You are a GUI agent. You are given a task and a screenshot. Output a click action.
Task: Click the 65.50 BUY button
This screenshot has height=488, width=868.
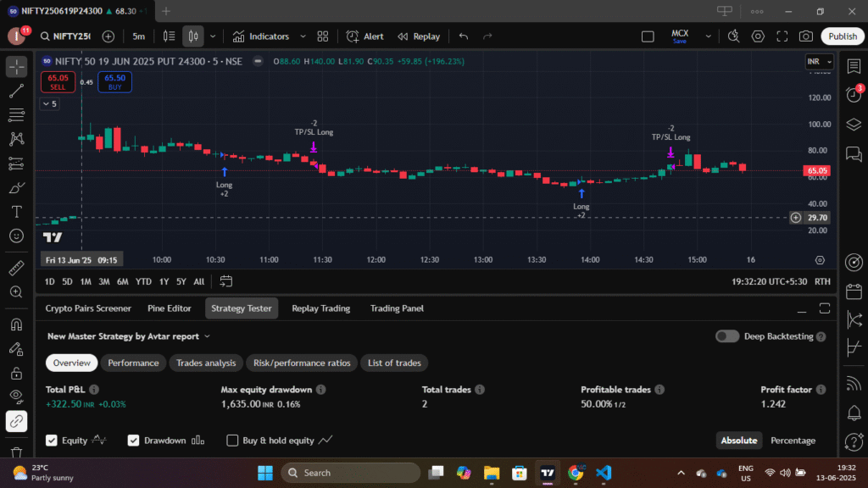pos(114,82)
